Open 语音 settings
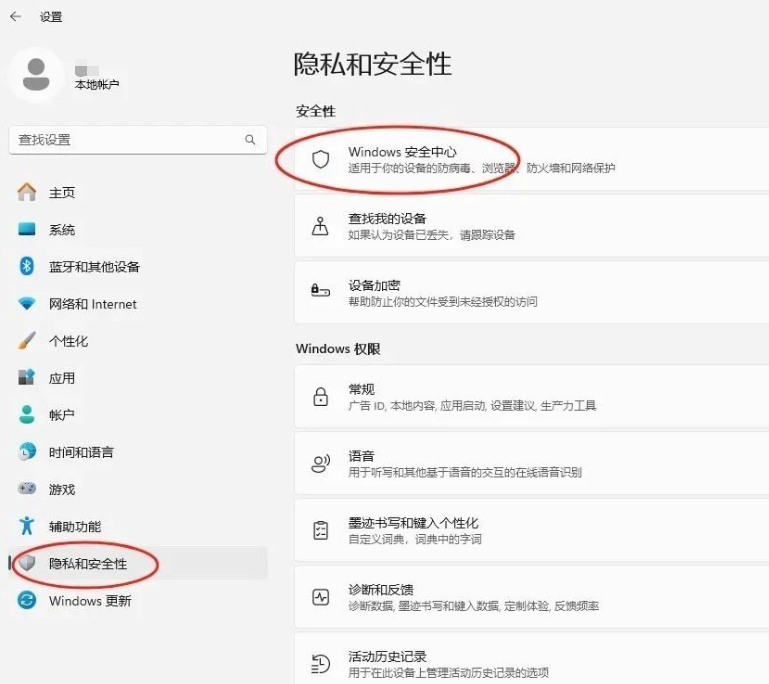The image size is (769, 684). click(x=532, y=463)
